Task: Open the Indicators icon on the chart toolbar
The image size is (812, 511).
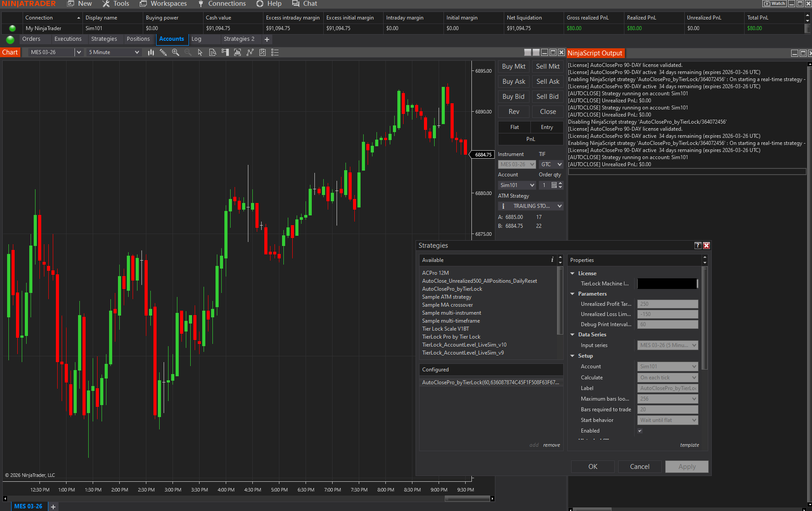Action: point(237,52)
